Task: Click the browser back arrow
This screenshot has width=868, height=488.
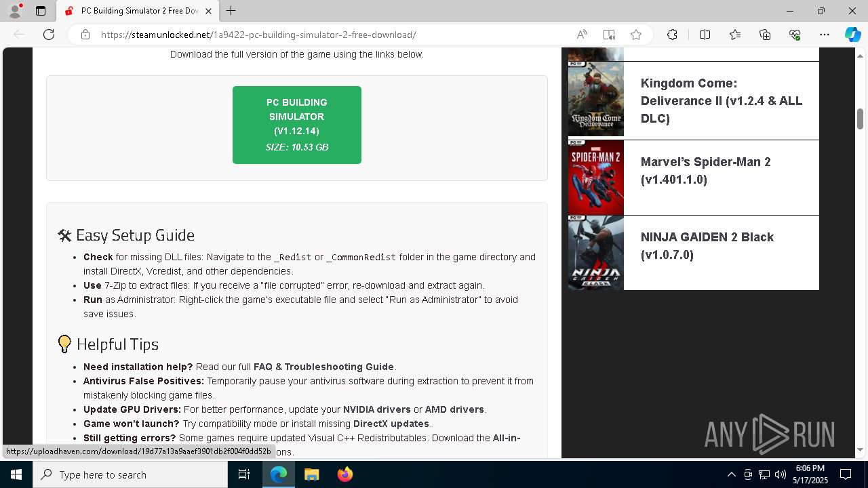Action: point(19,35)
